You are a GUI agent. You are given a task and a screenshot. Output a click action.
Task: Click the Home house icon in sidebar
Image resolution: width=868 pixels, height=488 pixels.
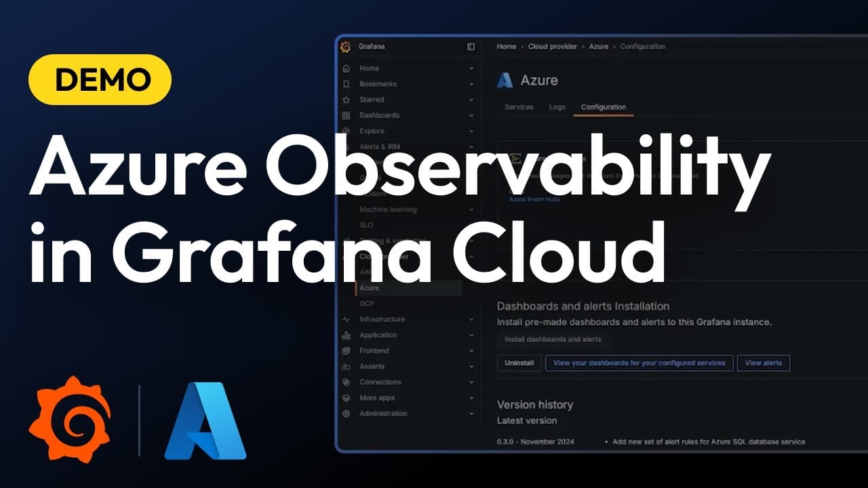pyautogui.click(x=346, y=68)
